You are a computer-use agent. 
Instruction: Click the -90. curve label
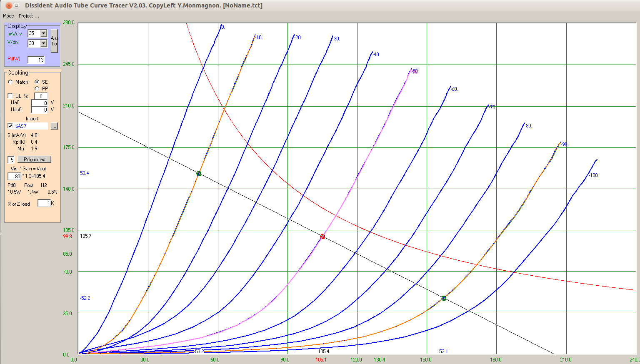(x=564, y=145)
